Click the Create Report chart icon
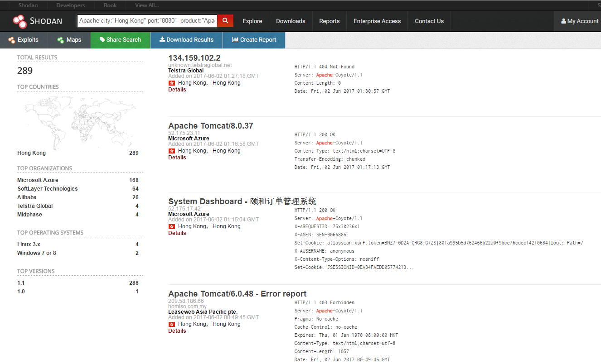This screenshot has width=601, height=364. 235,40
